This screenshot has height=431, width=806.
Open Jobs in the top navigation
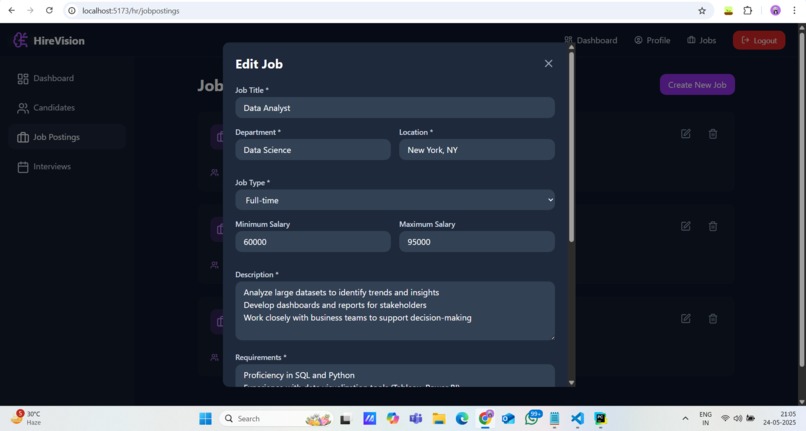(702, 40)
